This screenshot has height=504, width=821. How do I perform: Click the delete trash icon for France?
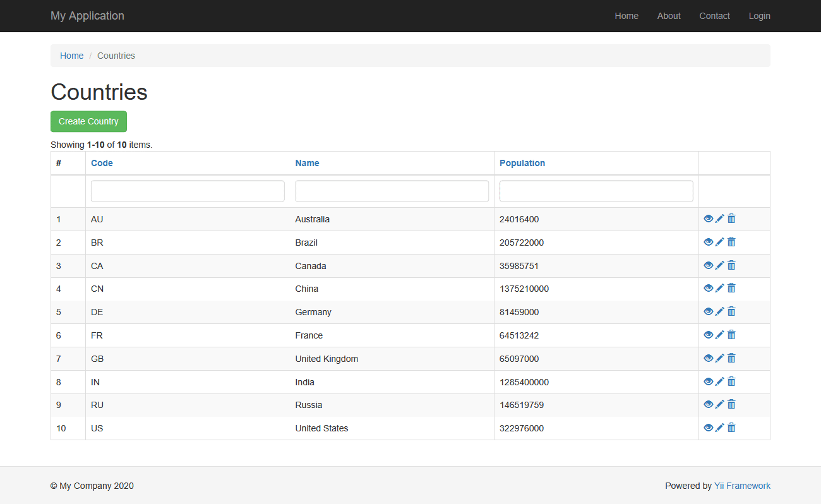731,335
